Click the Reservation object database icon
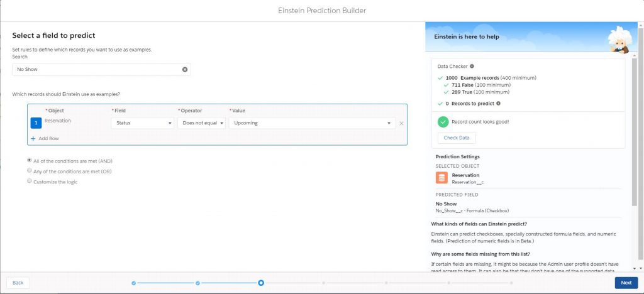This screenshot has width=644, height=294. [442, 178]
